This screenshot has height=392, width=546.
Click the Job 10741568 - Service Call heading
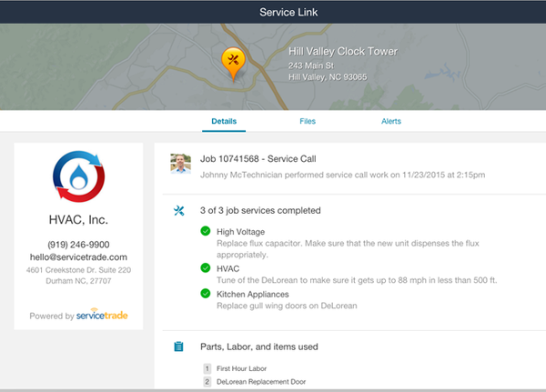tap(258, 159)
